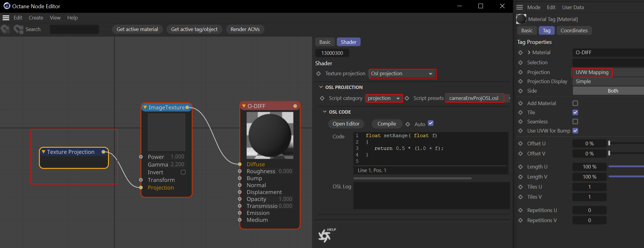Click keyframe diamond for Selection property
Image resolution: width=644 pixels, height=248 pixels.
click(520, 63)
